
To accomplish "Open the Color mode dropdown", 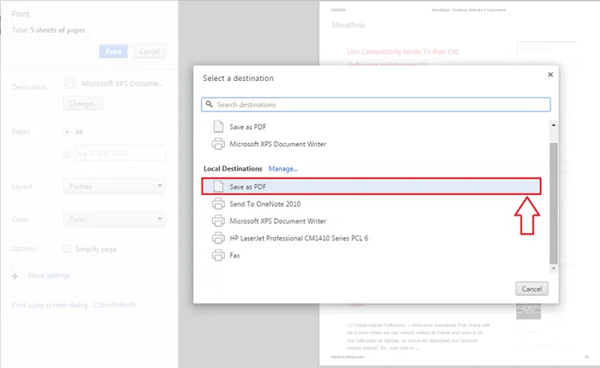I will [x=114, y=219].
